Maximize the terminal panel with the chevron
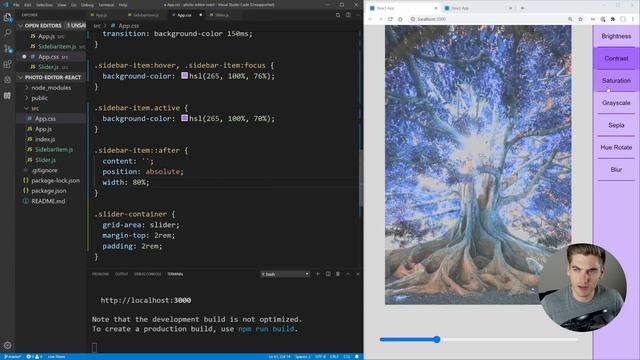The image size is (640, 360). [348, 274]
